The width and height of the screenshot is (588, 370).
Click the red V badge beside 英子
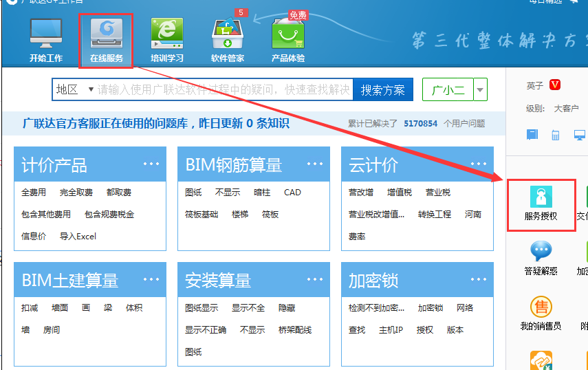point(555,85)
